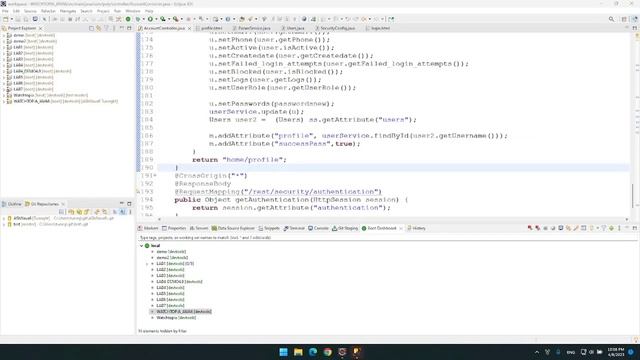The image size is (640, 360).
Task: Open the Boot Dashboard filter funnel icon
Action: pyautogui.click(x=604, y=228)
